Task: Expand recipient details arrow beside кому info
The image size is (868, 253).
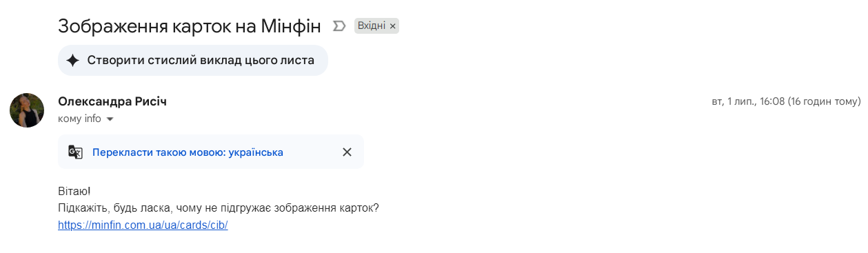Action: click(109, 119)
